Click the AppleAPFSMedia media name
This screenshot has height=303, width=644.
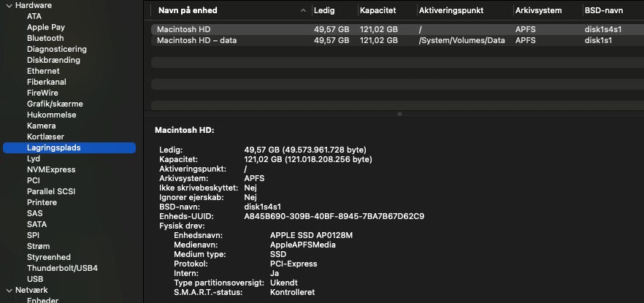303,245
